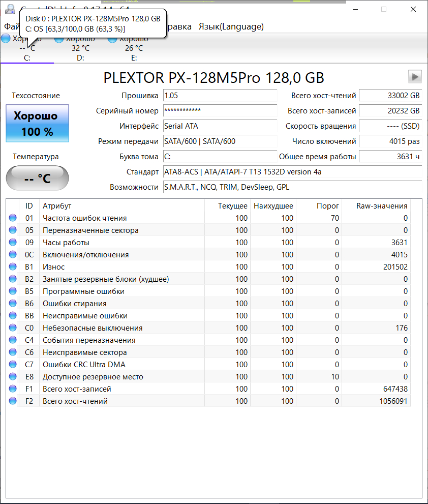Click the Атрибут column header

122,205
